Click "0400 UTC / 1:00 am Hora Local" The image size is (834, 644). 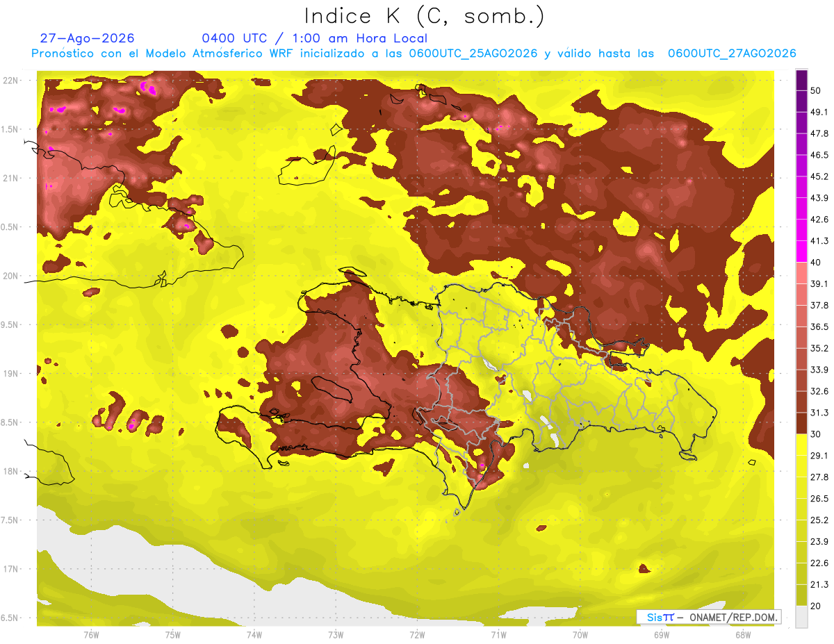click(x=315, y=38)
